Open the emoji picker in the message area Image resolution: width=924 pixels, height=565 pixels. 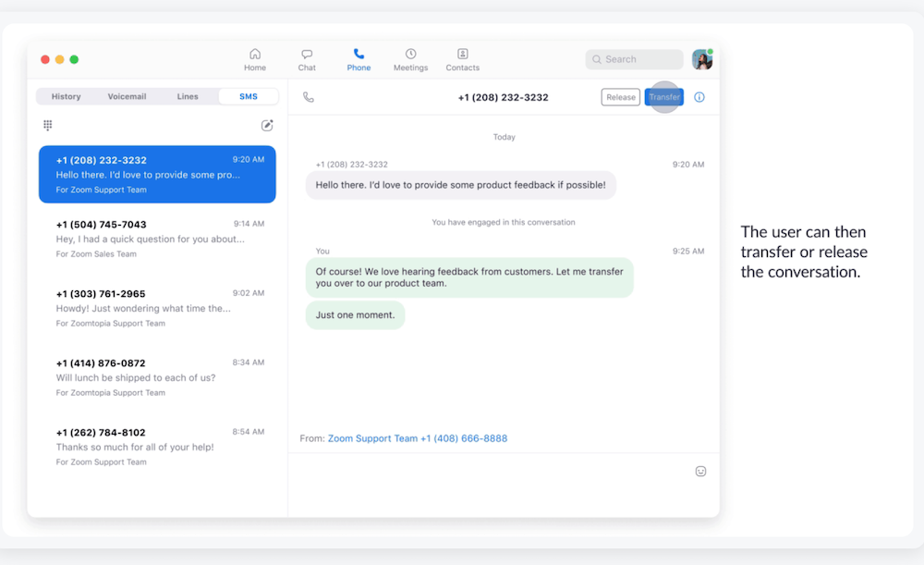700,471
